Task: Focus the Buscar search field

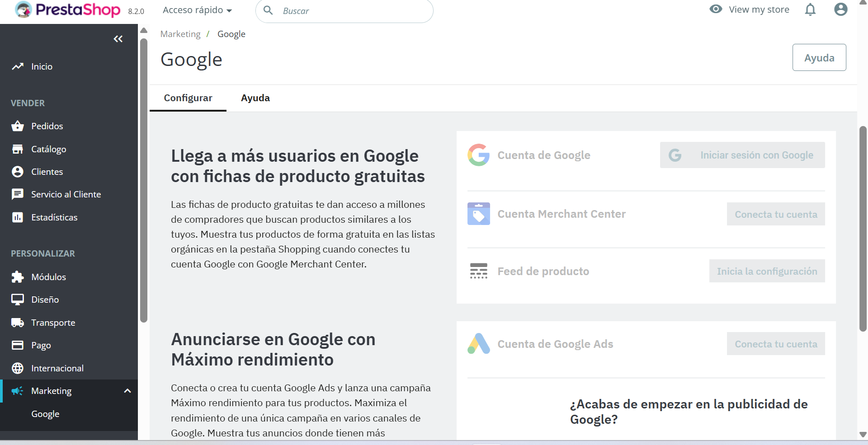Action: (344, 11)
